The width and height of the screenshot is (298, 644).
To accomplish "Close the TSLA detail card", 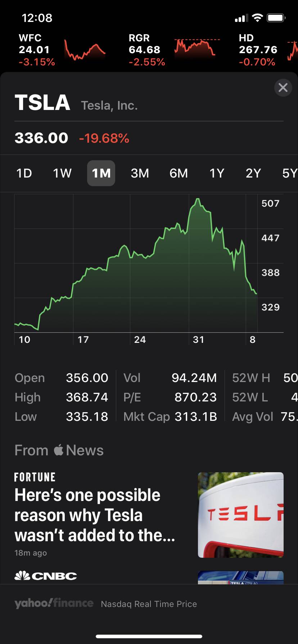I will [283, 87].
